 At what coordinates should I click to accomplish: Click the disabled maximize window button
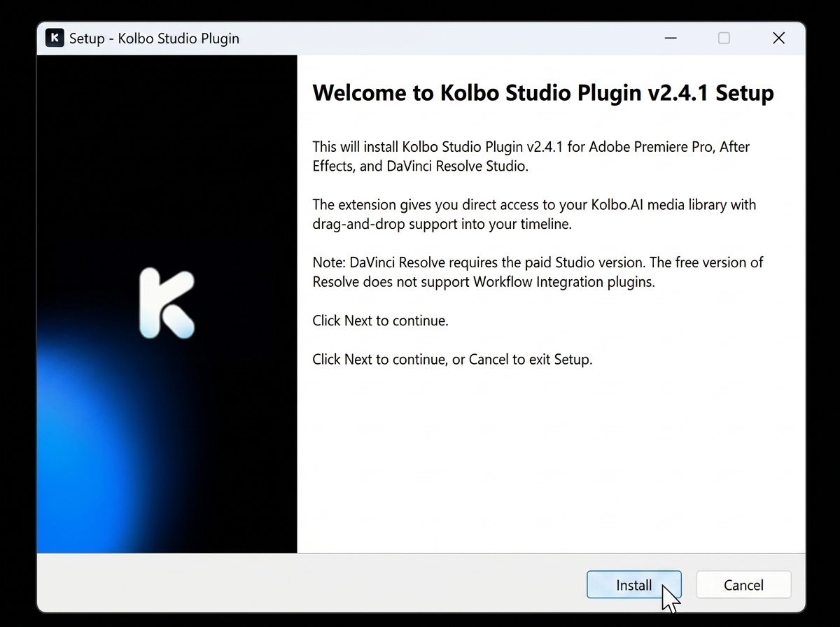click(724, 38)
